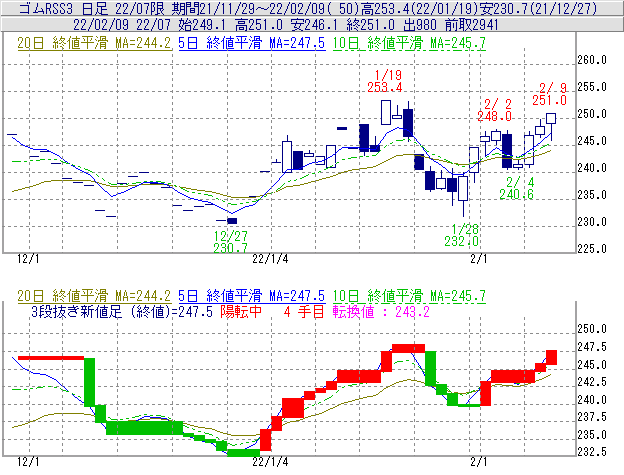Click the 22/02/09 daily price summary line
This screenshot has width=624, height=475.
285,25
